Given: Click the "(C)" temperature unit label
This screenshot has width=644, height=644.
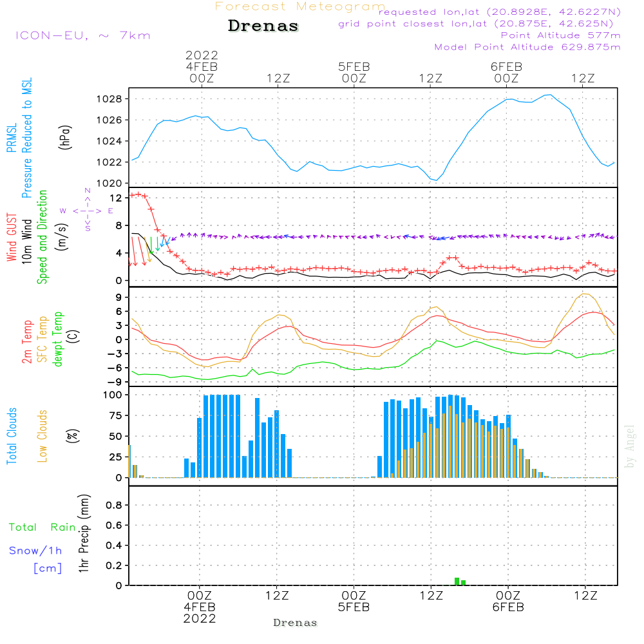Looking at the screenshot, I should click(x=73, y=337).
